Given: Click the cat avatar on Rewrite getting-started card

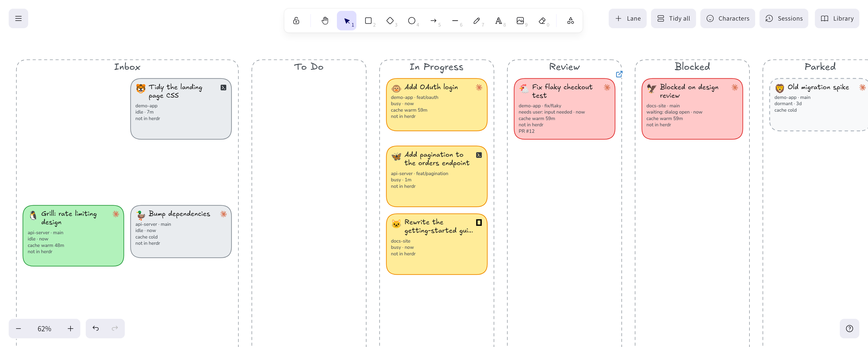Looking at the screenshot, I should 396,223.
